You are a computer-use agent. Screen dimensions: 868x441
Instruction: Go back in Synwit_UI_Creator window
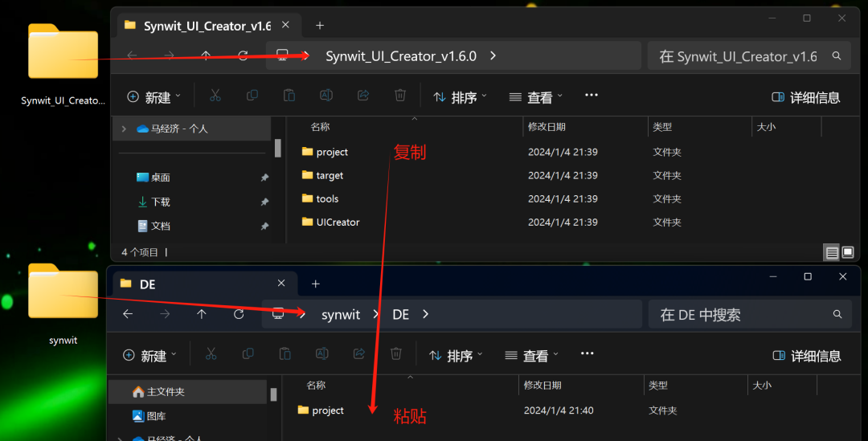132,55
